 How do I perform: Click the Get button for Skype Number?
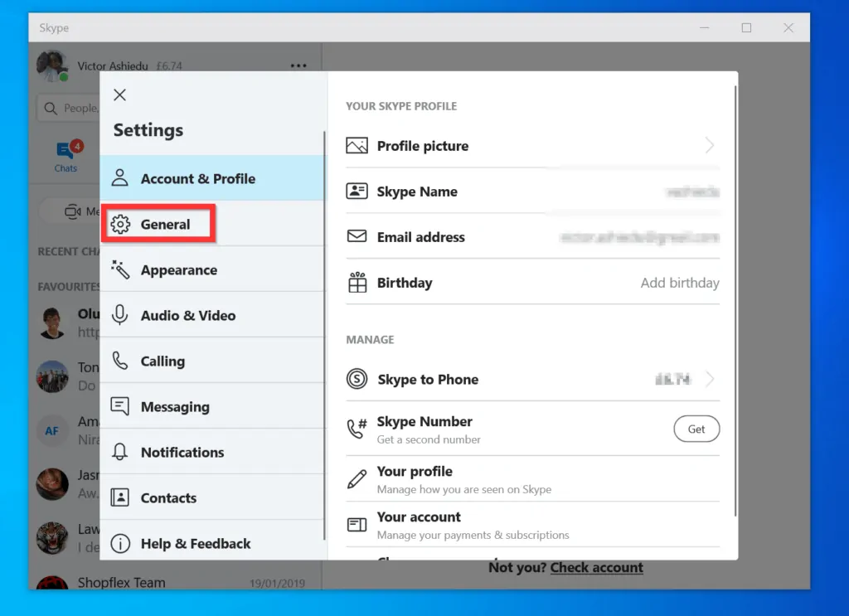click(x=696, y=429)
